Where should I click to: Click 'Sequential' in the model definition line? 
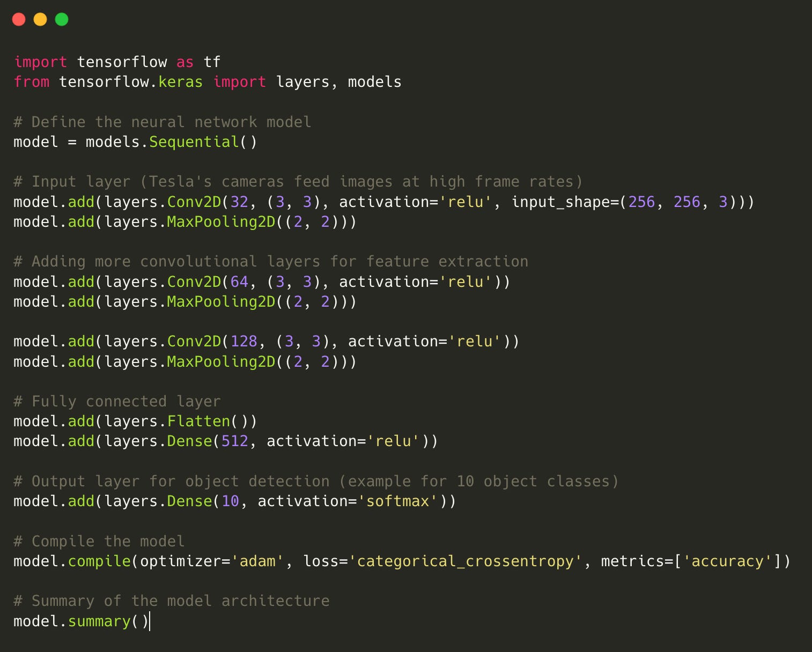pos(194,142)
